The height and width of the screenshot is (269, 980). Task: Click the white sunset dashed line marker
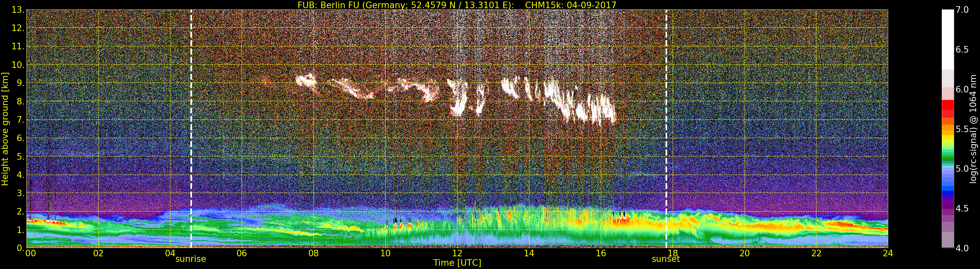666,129
